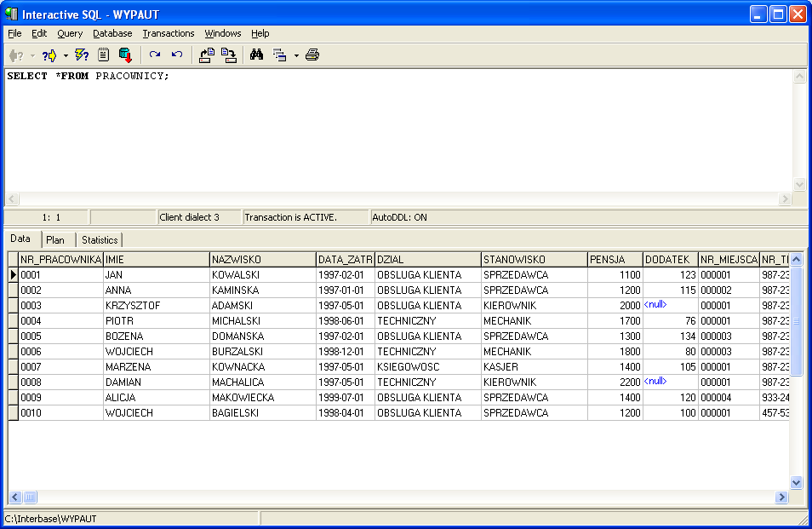Image resolution: width=812 pixels, height=529 pixels.
Task: Click the DZIAL column header
Action: (428, 260)
